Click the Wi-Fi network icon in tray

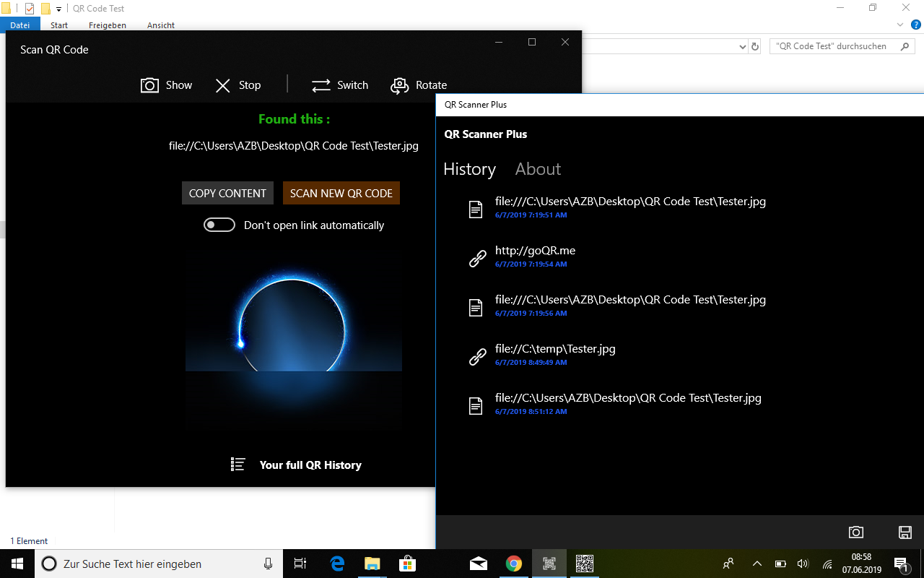click(827, 564)
